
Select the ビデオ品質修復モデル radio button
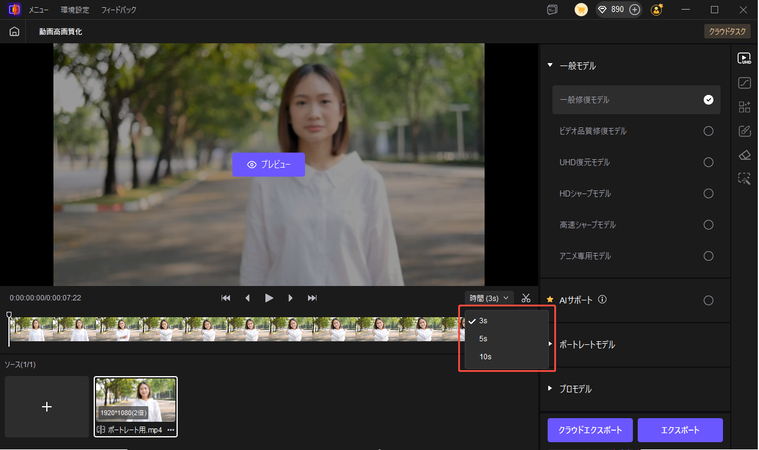coord(708,131)
